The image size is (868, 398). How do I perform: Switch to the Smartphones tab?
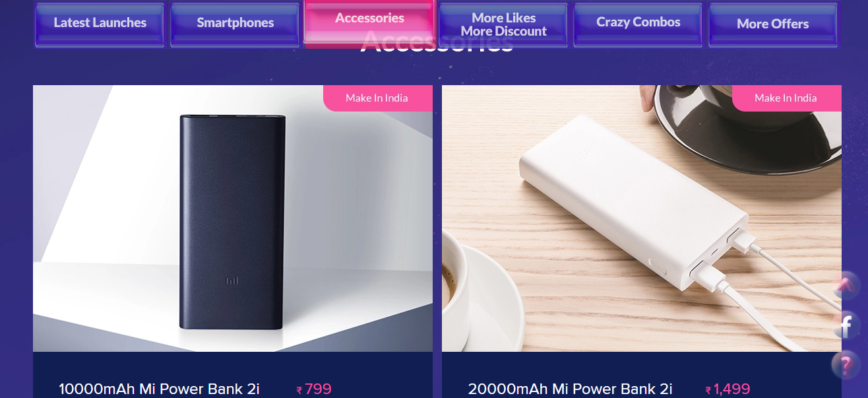235,24
